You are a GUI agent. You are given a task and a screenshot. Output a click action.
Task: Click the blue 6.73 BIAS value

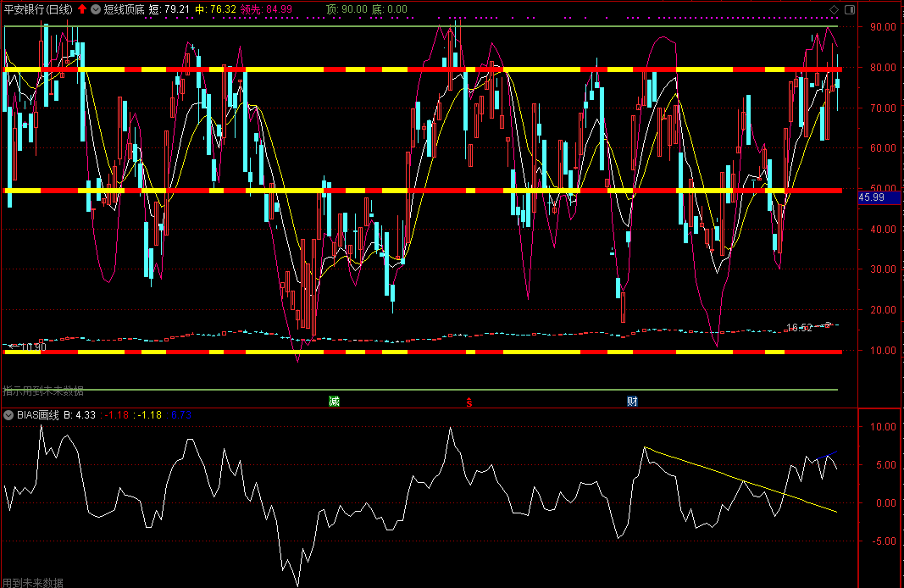pyautogui.click(x=181, y=415)
